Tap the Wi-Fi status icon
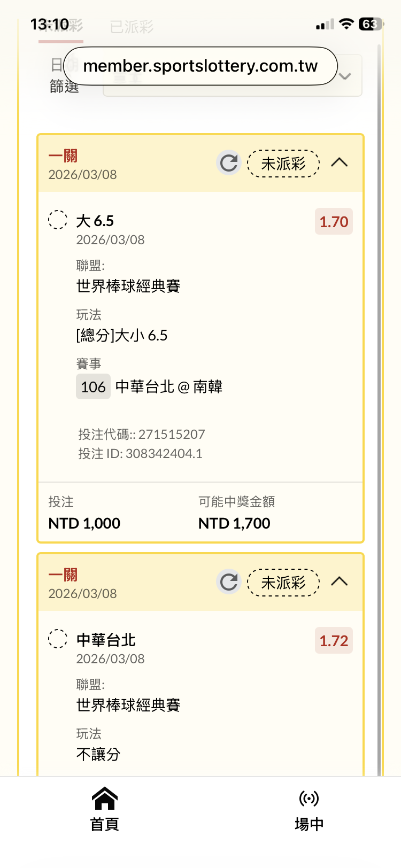This screenshot has width=401, height=868. click(346, 24)
